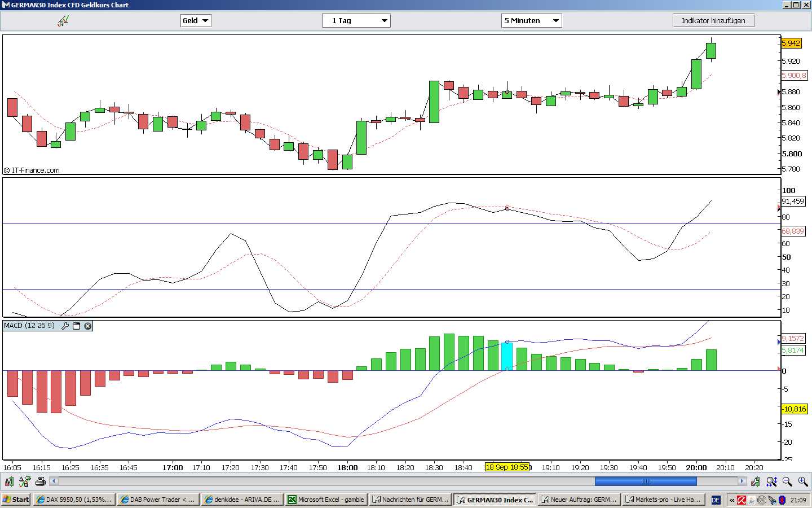
Task: Open the Windows Start menu
Action: (x=16, y=500)
